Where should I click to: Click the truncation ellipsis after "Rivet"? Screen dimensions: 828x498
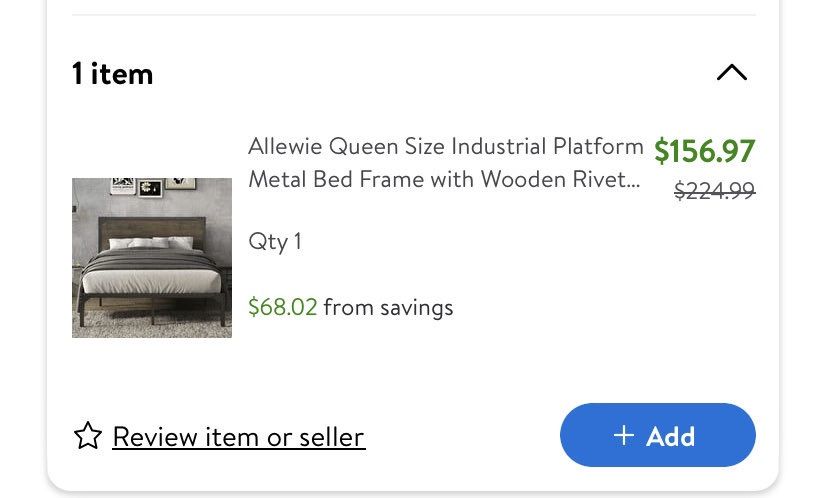point(631,182)
